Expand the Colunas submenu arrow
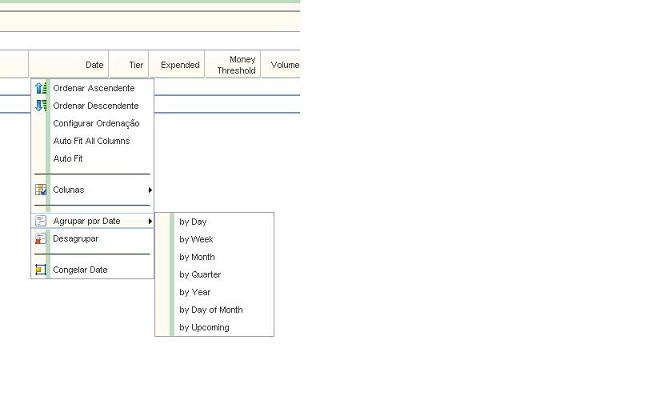672x420 pixels. (x=150, y=190)
